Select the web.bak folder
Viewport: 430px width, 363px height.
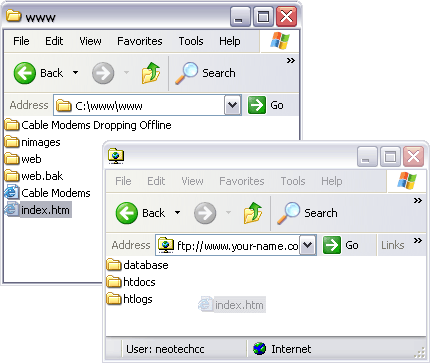point(34,176)
